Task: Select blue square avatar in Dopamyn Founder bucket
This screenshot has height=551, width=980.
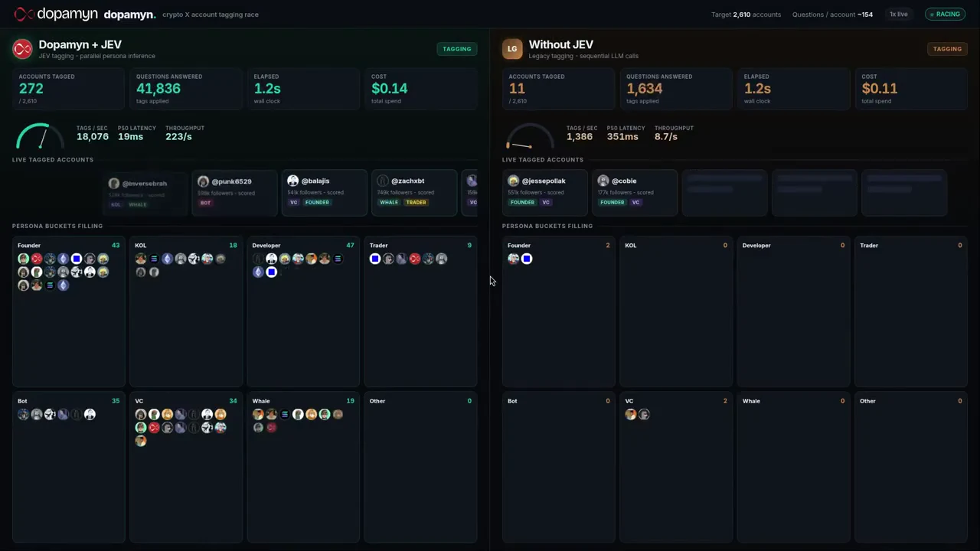Action: 77,259
